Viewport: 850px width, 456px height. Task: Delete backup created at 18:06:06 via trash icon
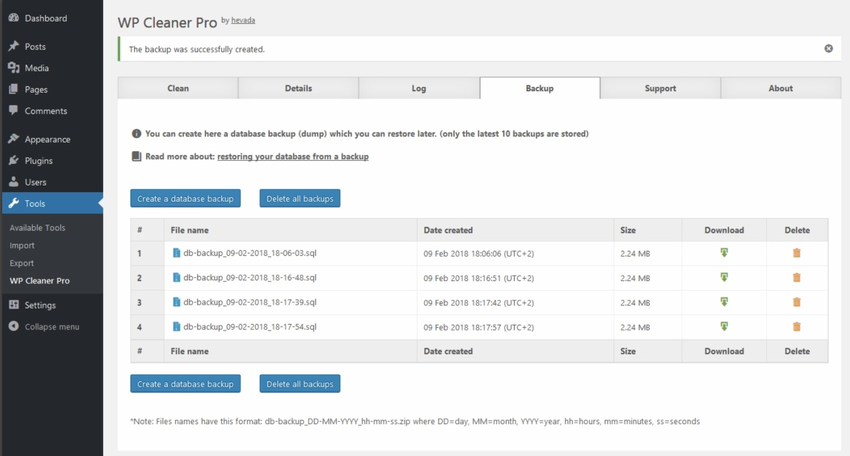tap(796, 253)
